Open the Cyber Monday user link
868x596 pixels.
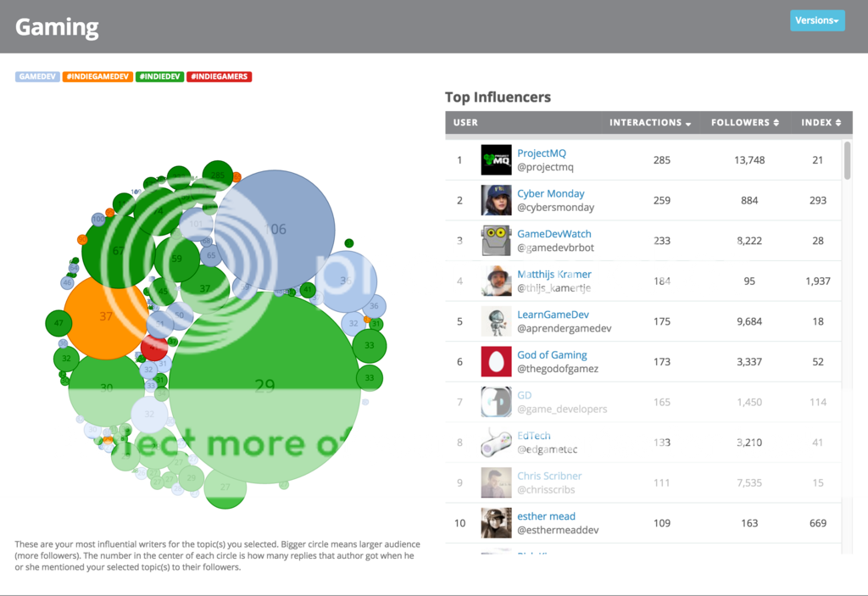click(x=550, y=193)
